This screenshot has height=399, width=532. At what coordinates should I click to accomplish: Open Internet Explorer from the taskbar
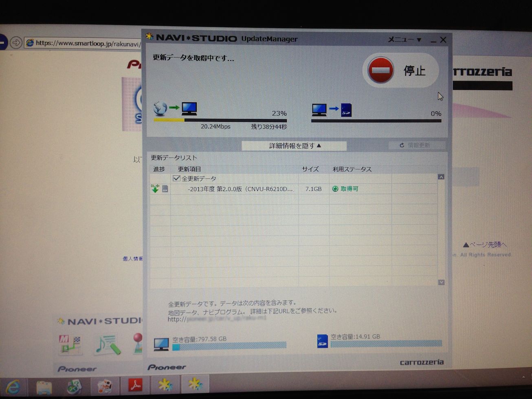(13, 386)
